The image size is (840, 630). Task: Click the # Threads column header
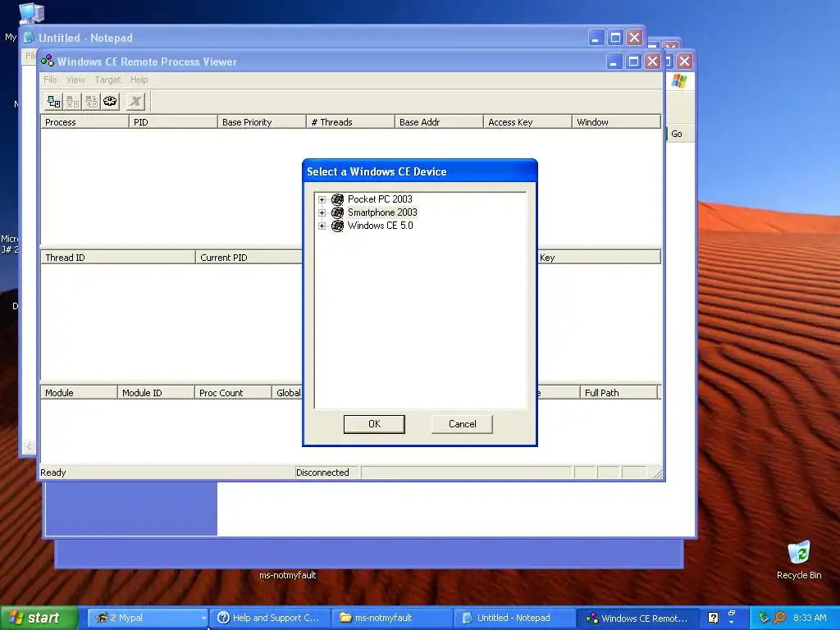[350, 122]
